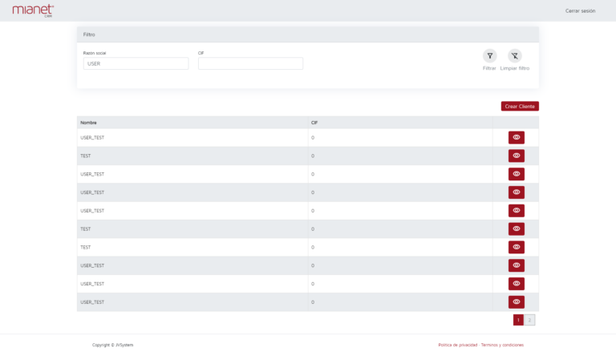
Task: Click Cerrar sesión to log out
Action: pos(580,11)
